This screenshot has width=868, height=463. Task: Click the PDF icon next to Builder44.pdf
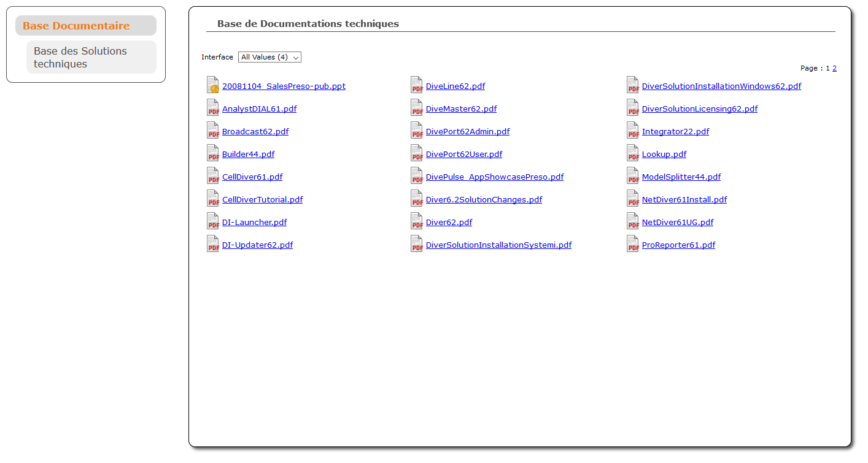213,153
